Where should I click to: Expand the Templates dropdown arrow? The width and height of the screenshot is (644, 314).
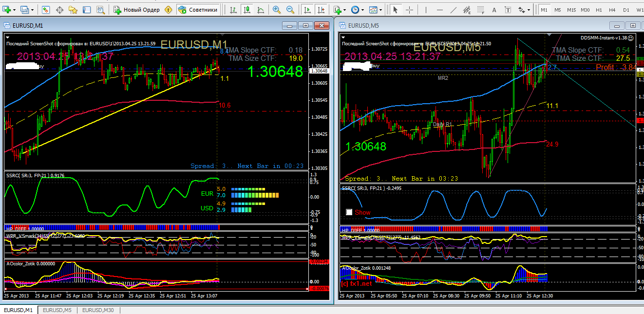pos(380,10)
